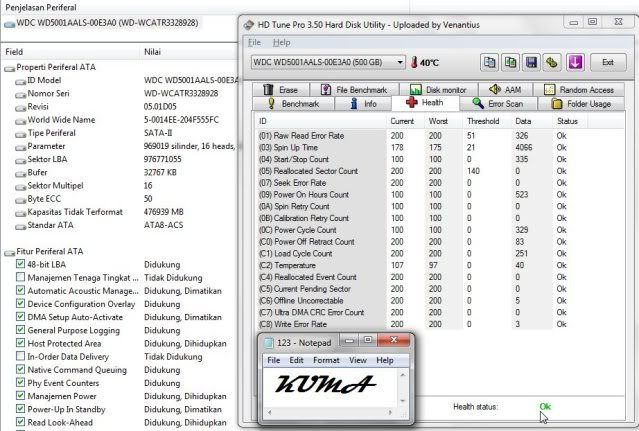This screenshot has width=639, height=431.
Task: Open the drive selection dropdown WDC WD5001AALS
Action: click(328, 62)
